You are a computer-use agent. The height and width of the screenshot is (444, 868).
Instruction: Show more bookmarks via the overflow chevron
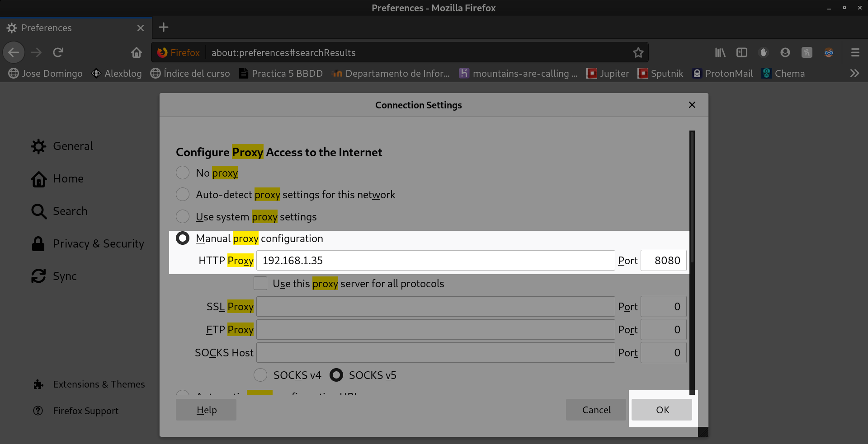pos(854,73)
